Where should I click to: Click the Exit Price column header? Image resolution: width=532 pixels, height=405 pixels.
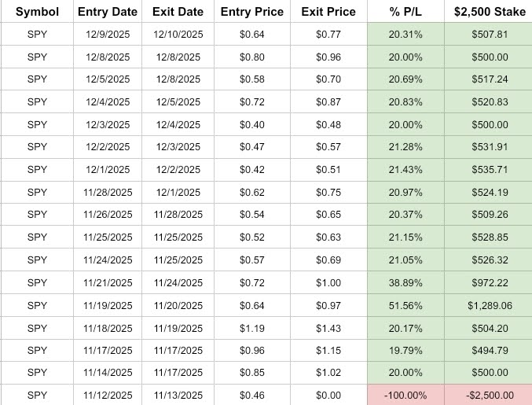click(328, 12)
